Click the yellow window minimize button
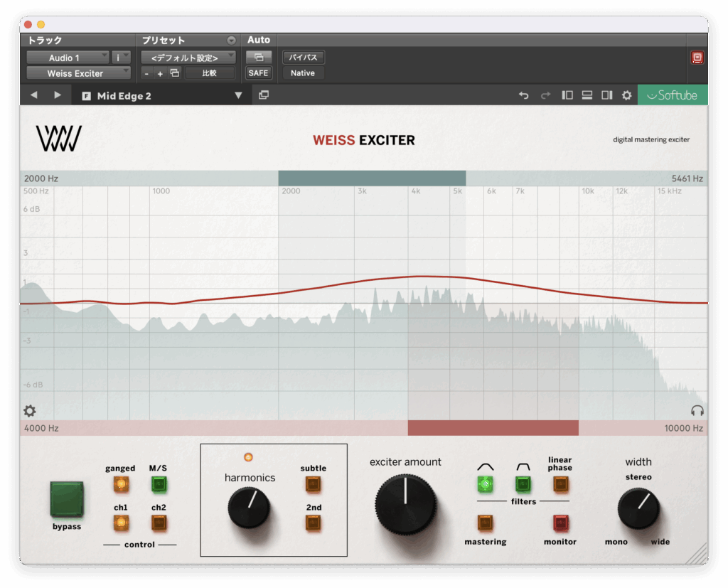This screenshot has height=588, width=728. point(41,24)
